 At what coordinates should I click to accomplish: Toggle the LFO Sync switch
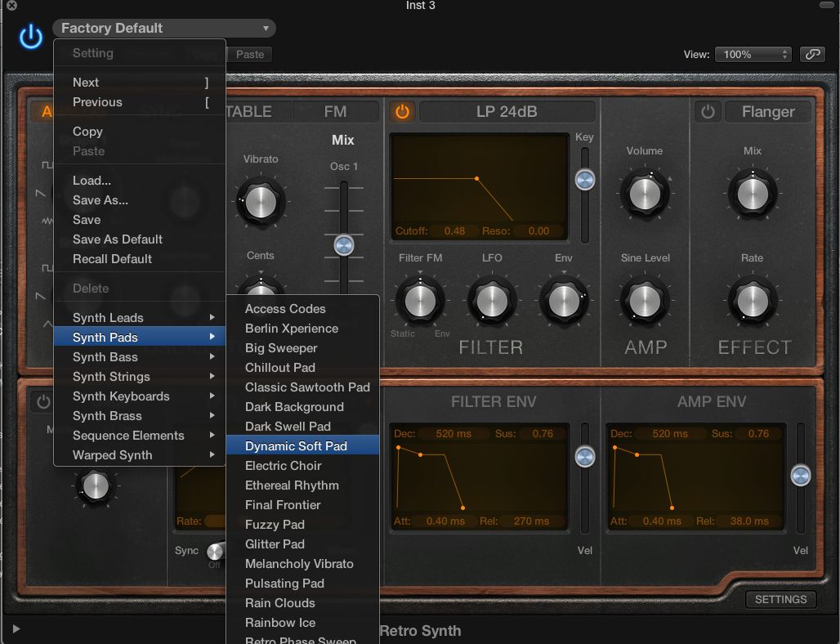coord(215,551)
